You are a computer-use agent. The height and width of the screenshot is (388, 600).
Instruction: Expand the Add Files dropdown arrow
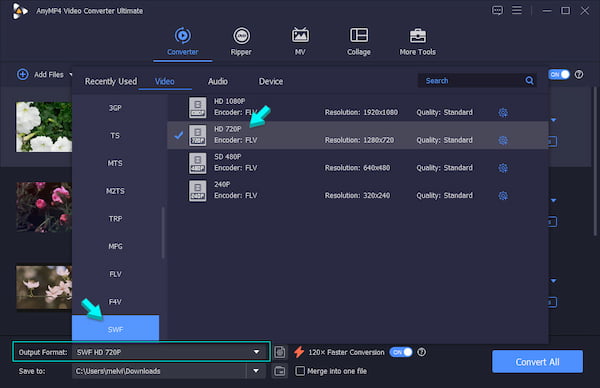pyautogui.click(x=70, y=74)
